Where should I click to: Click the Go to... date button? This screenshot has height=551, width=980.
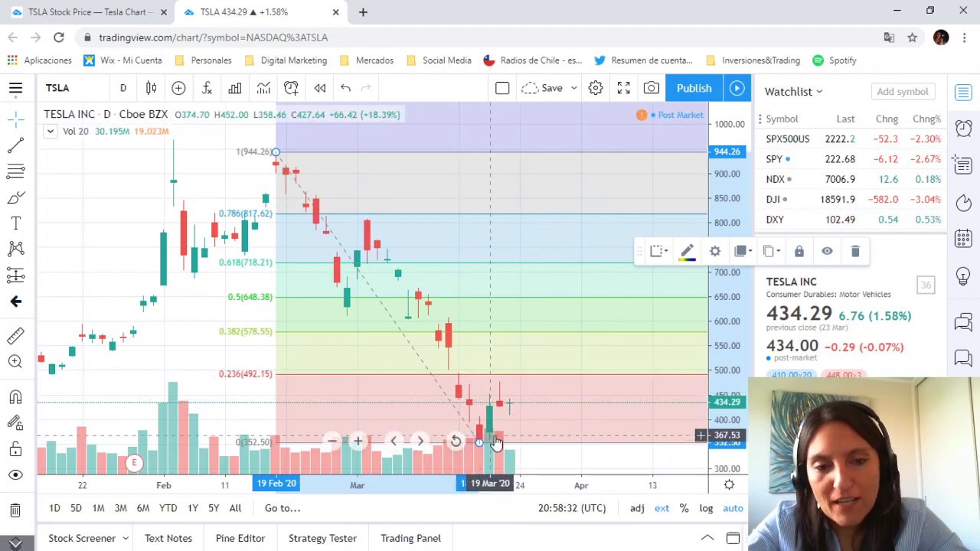point(282,508)
